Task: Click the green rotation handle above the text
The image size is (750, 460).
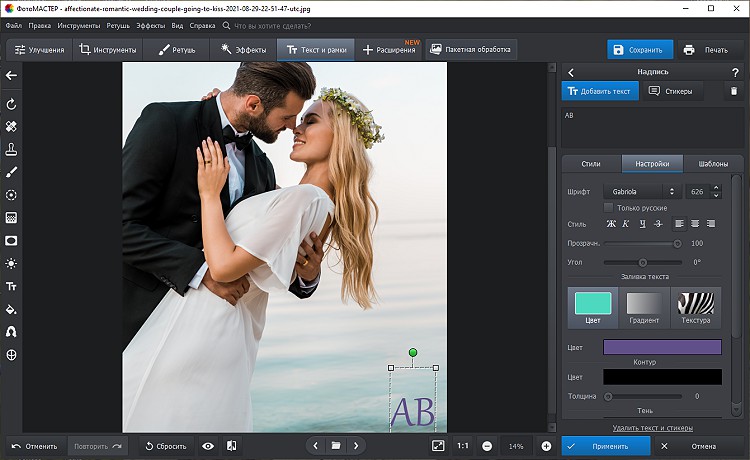Action: tap(412, 352)
